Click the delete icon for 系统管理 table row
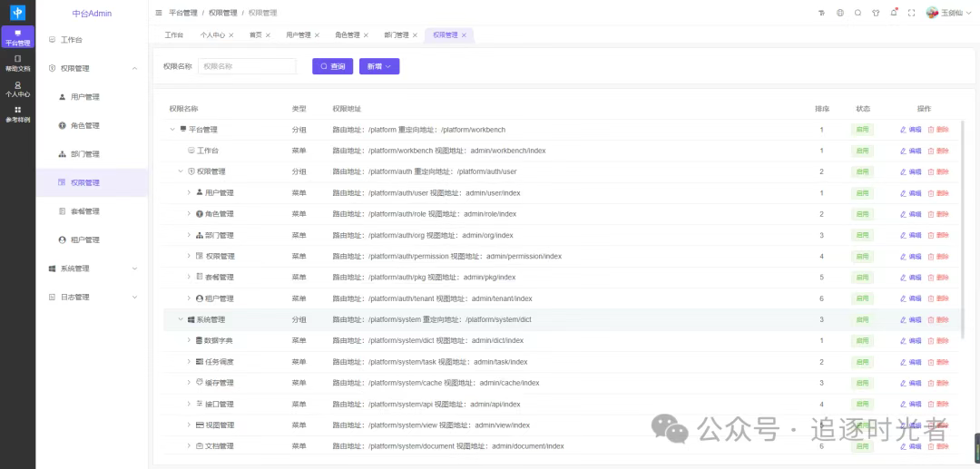Image resolution: width=980 pixels, height=469 pixels. click(x=938, y=319)
